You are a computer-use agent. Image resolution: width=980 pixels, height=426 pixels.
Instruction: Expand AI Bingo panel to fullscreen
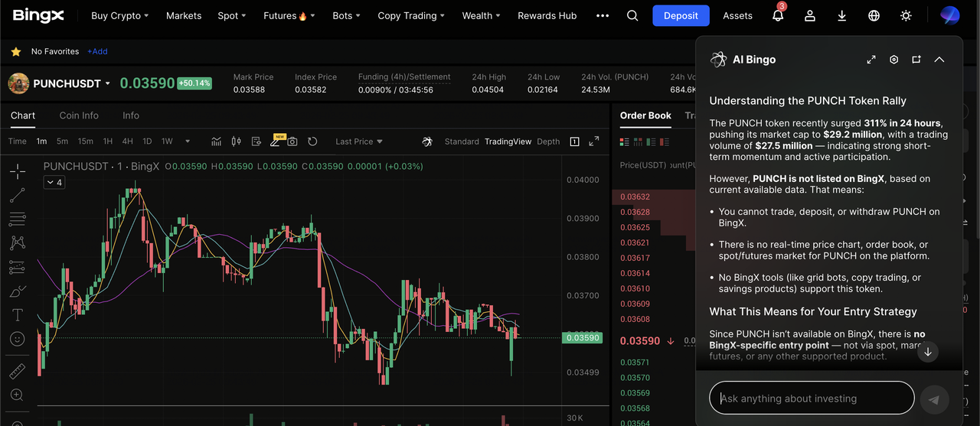(871, 60)
